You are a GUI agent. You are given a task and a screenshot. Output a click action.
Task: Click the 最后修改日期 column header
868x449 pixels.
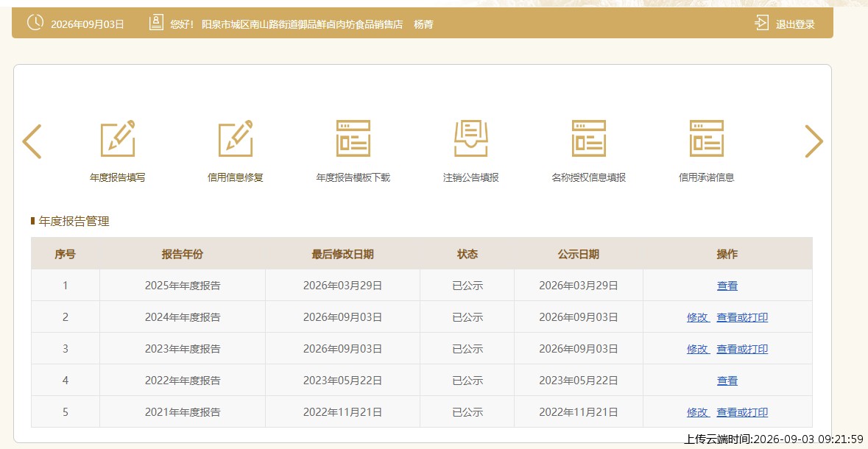[x=342, y=254]
